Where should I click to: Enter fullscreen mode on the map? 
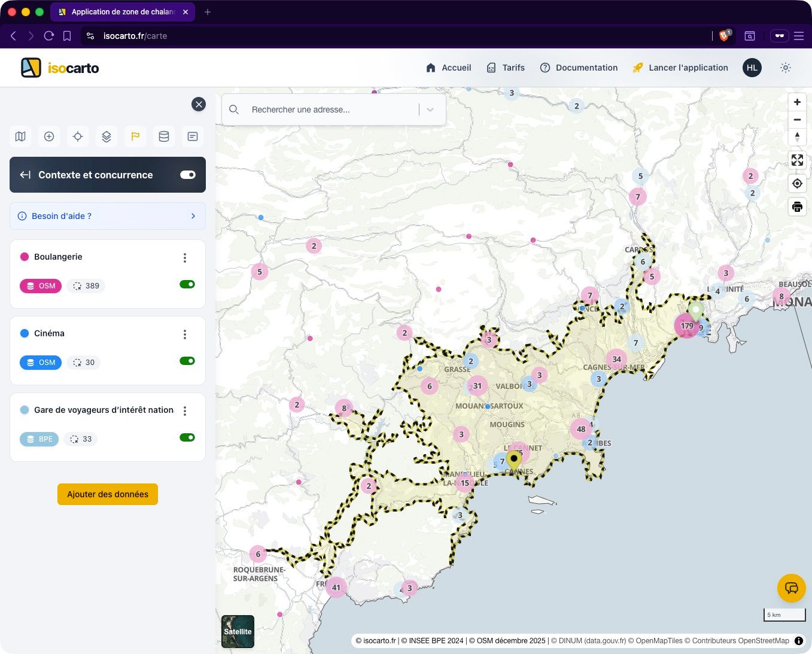pyautogui.click(x=797, y=160)
